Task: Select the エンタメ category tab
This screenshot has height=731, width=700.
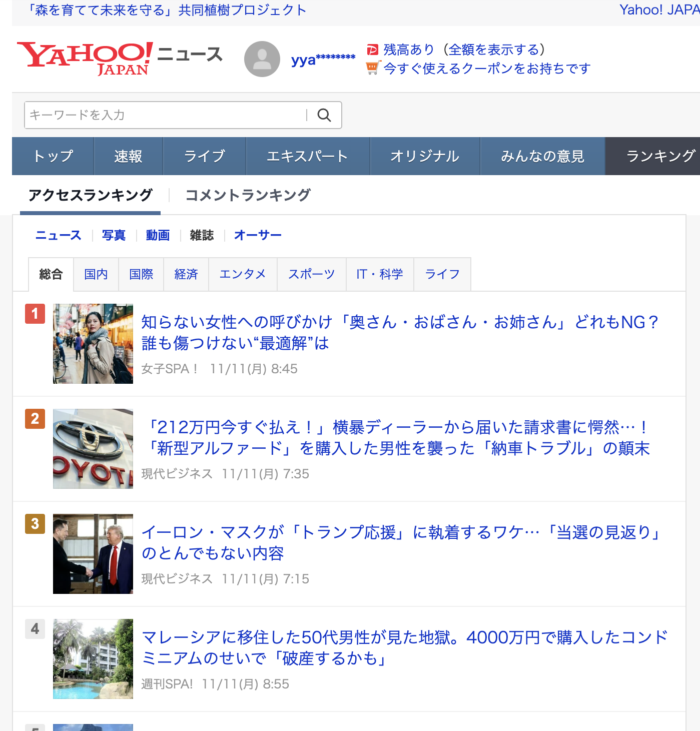Action: pos(243,274)
